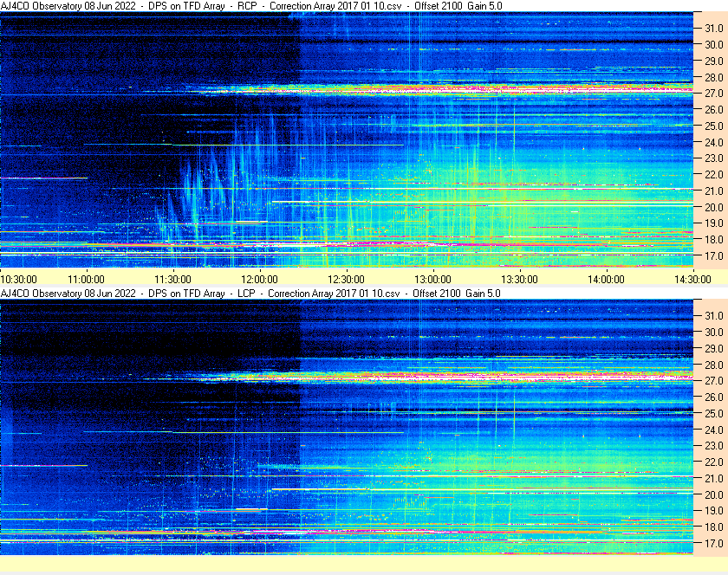
Task: Click the 24.0 frequency label in LCP panel
Action: pos(713,430)
